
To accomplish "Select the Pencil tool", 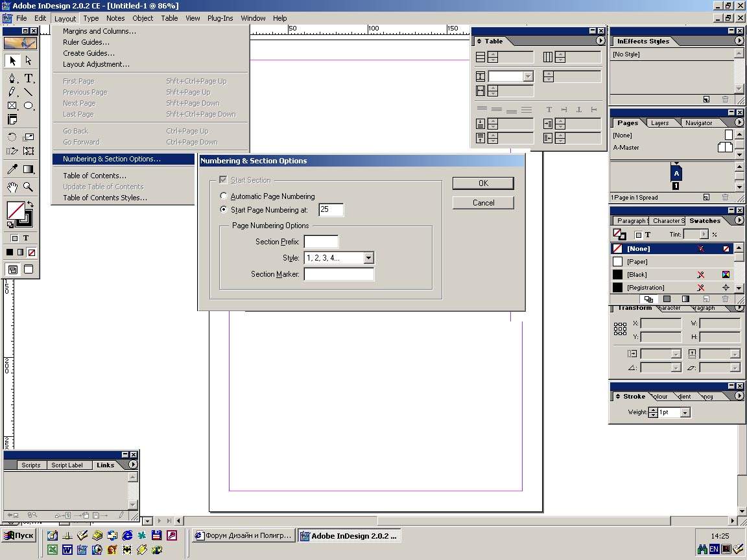I will point(12,92).
